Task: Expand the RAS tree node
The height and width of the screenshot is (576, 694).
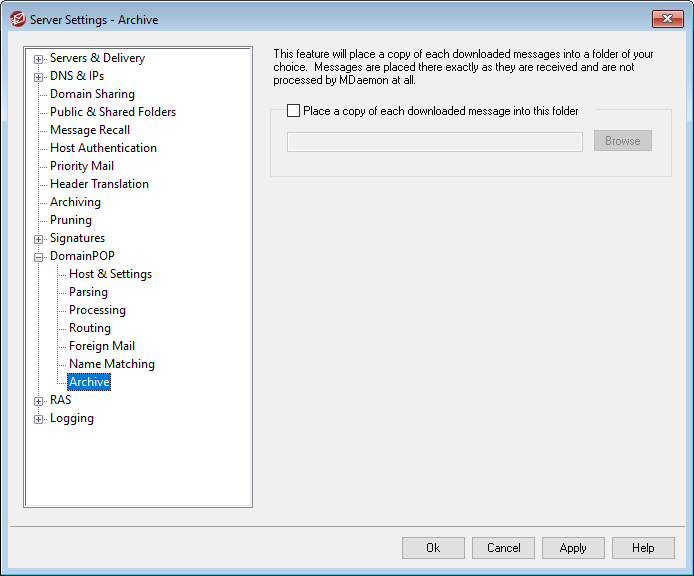Action: (39, 401)
